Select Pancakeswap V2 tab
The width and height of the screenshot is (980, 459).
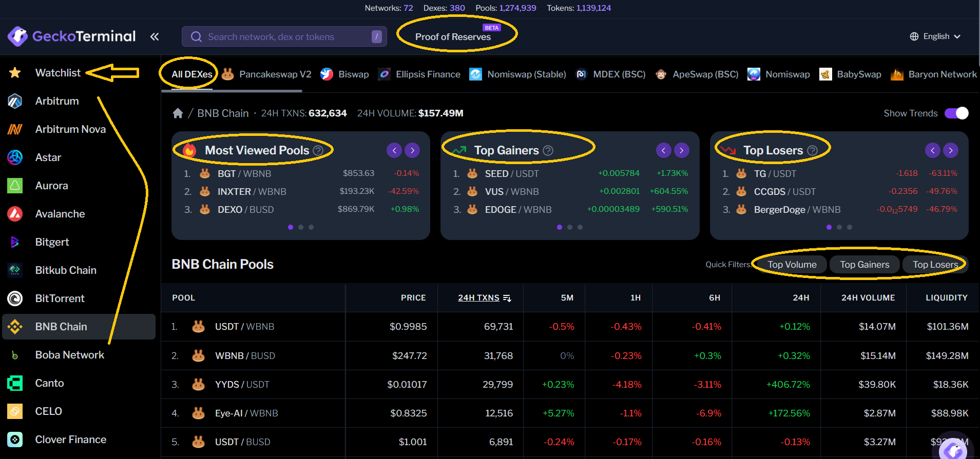[x=266, y=74]
